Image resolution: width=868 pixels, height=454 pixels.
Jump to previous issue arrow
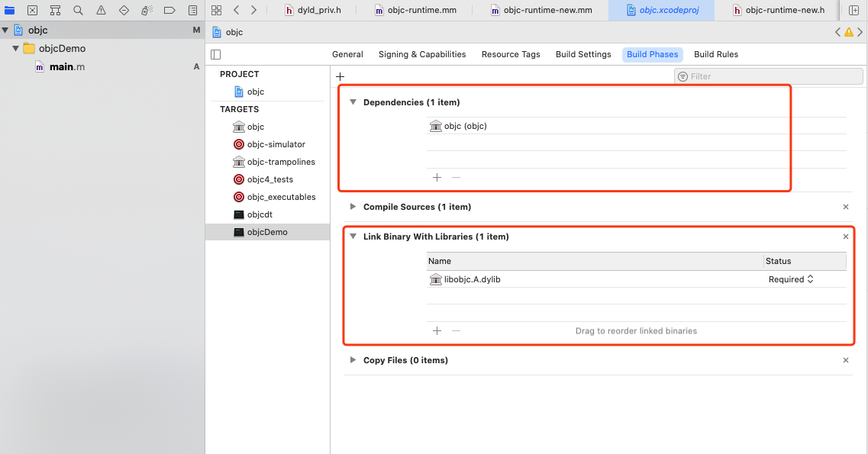click(837, 32)
